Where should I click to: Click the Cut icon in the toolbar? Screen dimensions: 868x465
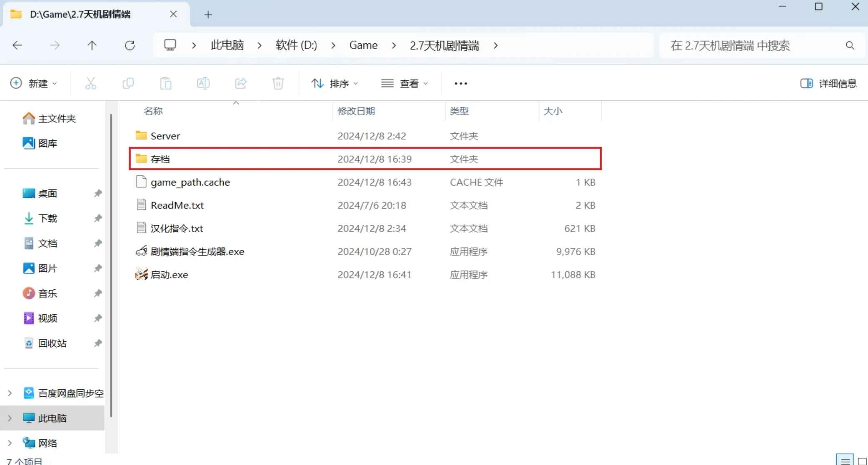click(91, 83)
